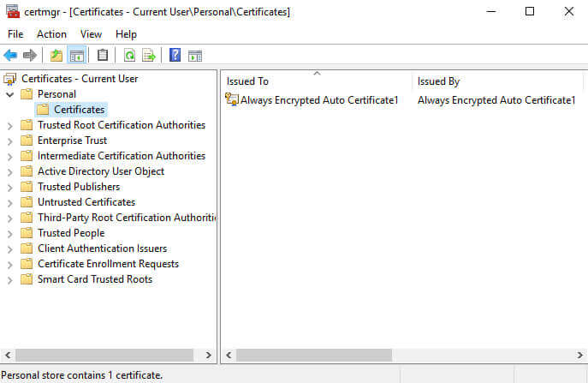
Task: Expand Intermediate Certification Authorities node
Action: point(10,157)
